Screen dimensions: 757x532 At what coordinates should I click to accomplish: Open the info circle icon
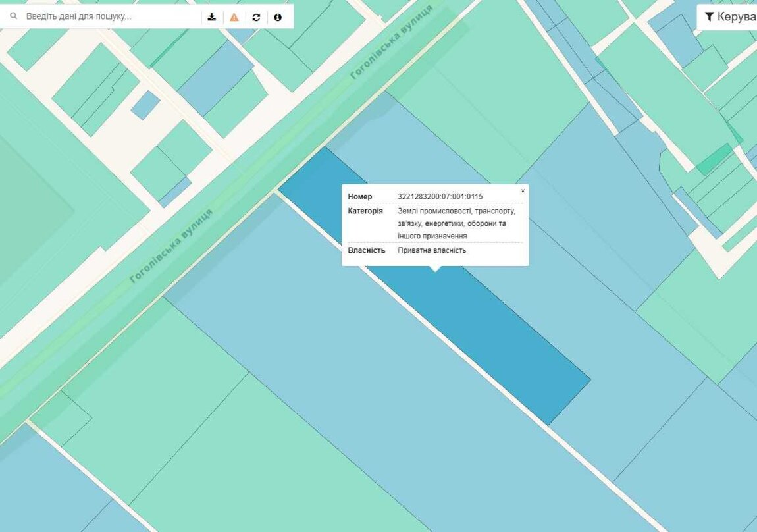coord(278,17)
